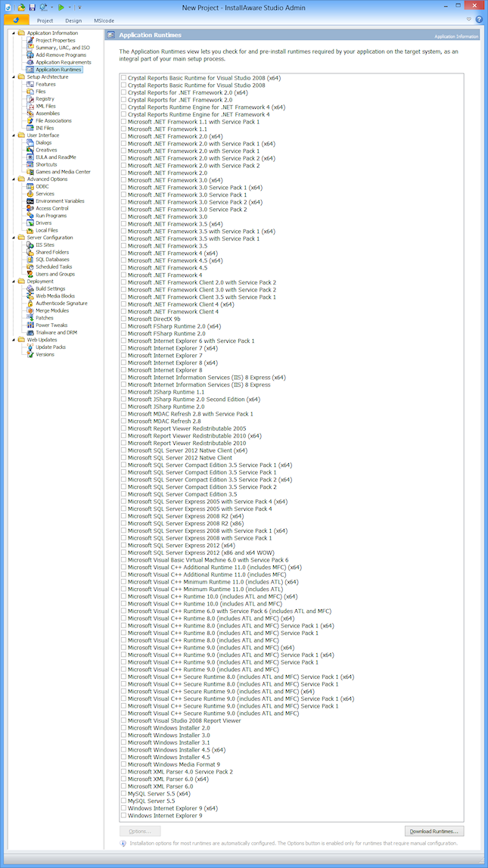The width and height of the screenshot is (488, 868).
Task: Click the Creatives icon
Action: tap(31, 150)
